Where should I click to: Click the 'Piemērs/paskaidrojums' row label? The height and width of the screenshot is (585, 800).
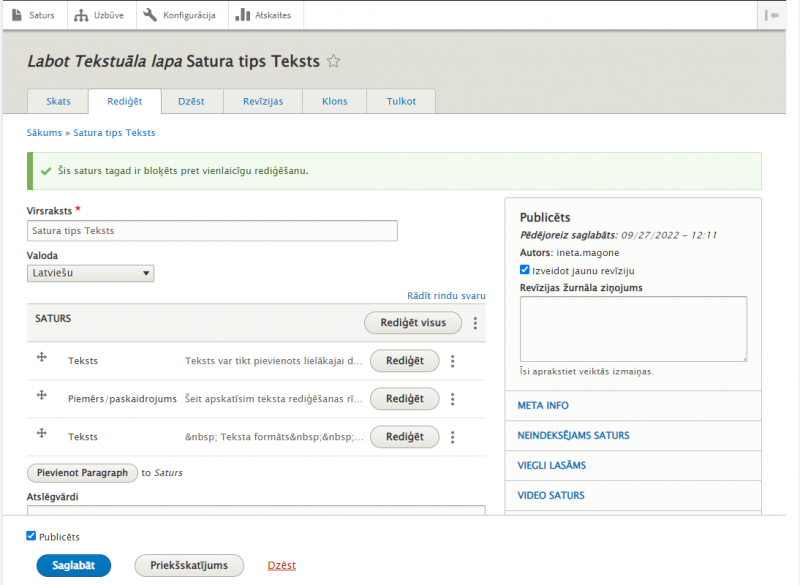122,399
